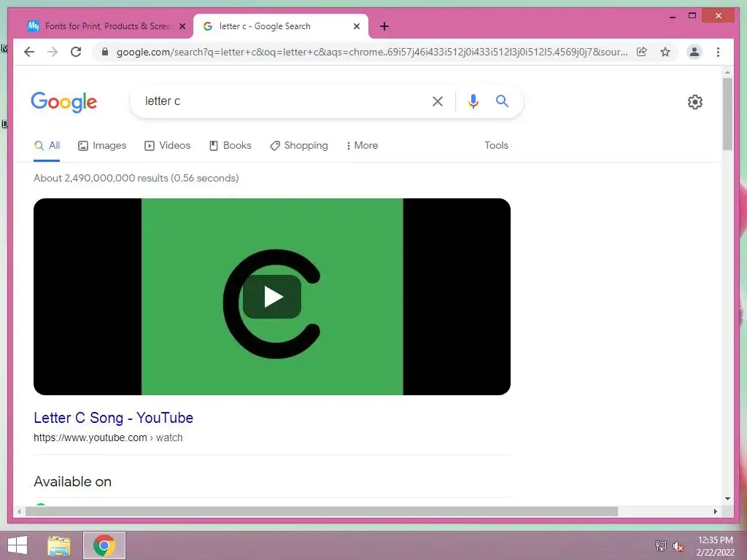Click the Chrome taskbar icon

pos(104,545)
